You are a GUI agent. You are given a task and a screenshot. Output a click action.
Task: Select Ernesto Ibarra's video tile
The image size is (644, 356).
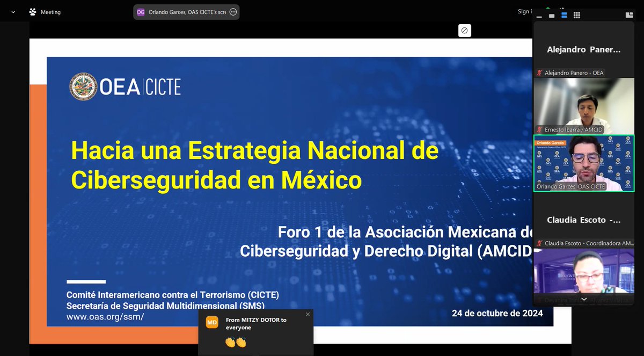[x=584, y=106]
